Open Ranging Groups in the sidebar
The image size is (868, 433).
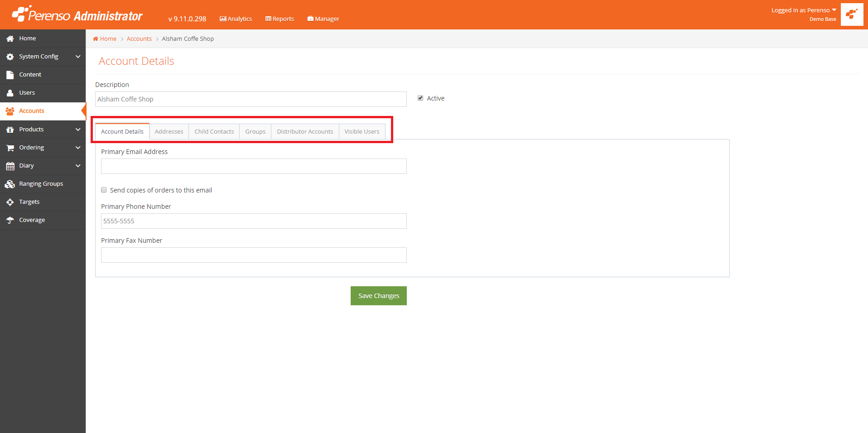pos(43,184)
